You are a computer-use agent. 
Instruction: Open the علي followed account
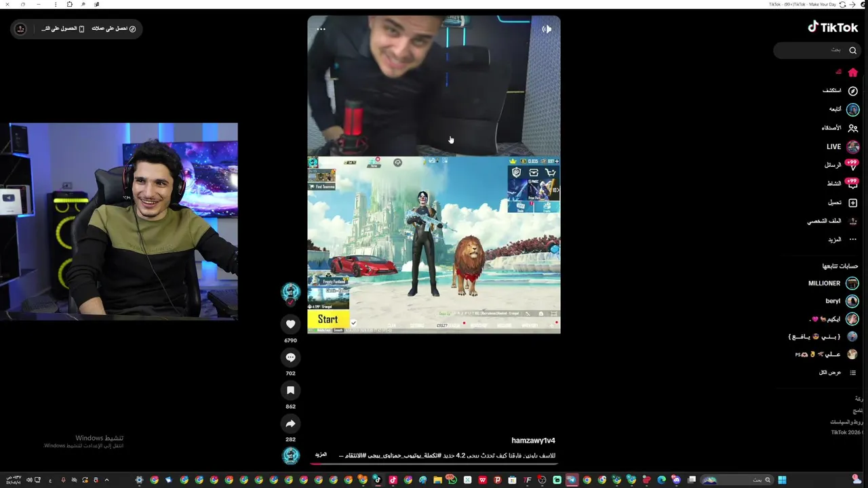(827, 354)
